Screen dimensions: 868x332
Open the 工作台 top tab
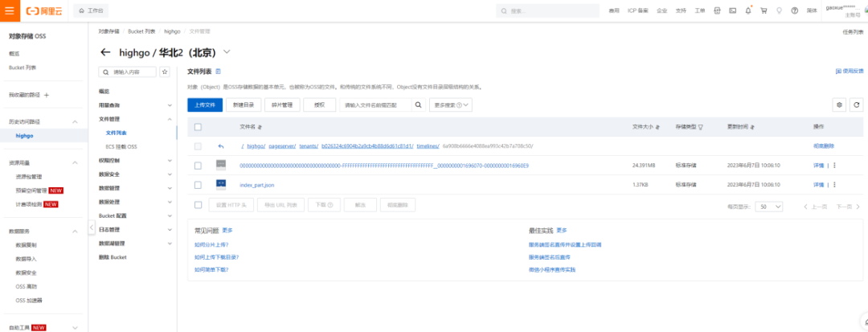tap(91, 10)
